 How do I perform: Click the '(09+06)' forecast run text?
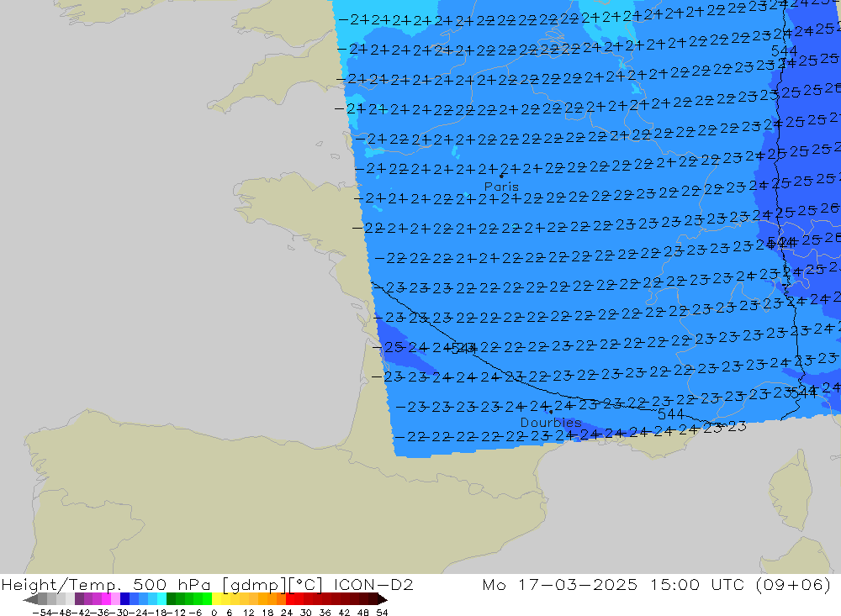coord(793,584)
